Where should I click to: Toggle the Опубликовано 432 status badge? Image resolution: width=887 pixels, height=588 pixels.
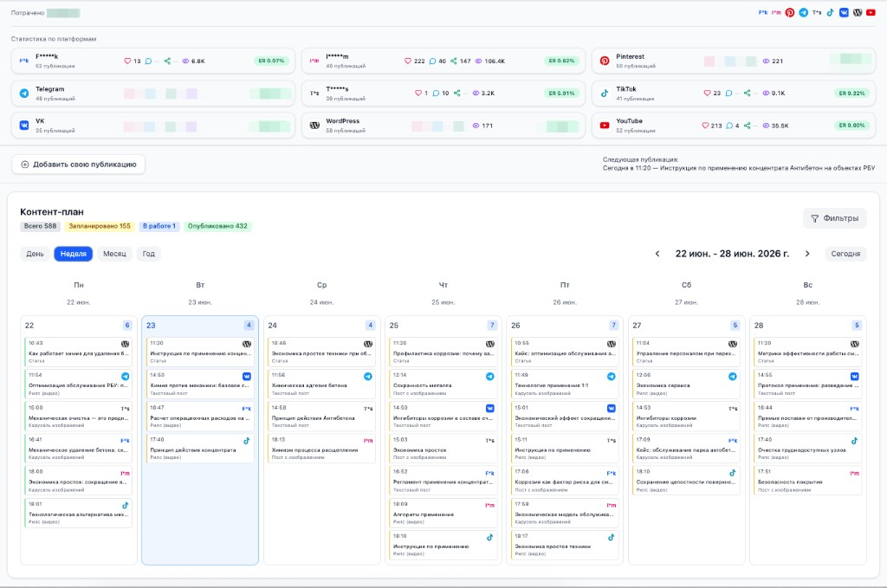point(217,226)
